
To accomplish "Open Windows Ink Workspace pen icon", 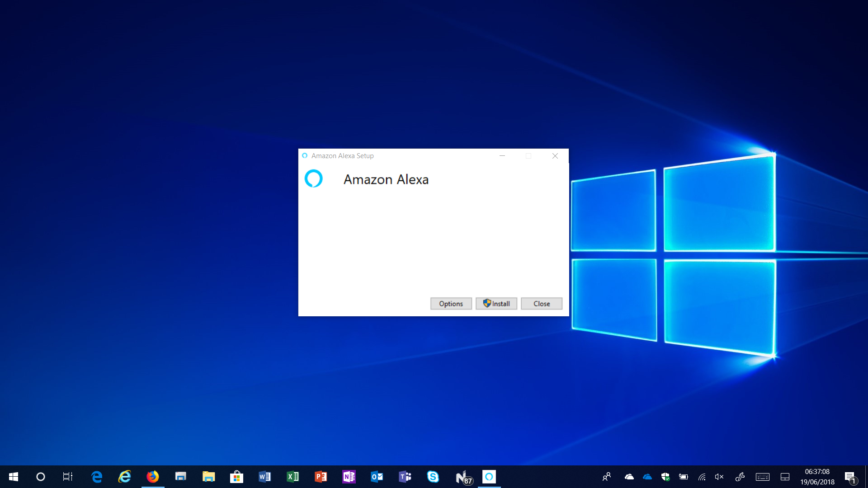I will click(x=740, y=477).
